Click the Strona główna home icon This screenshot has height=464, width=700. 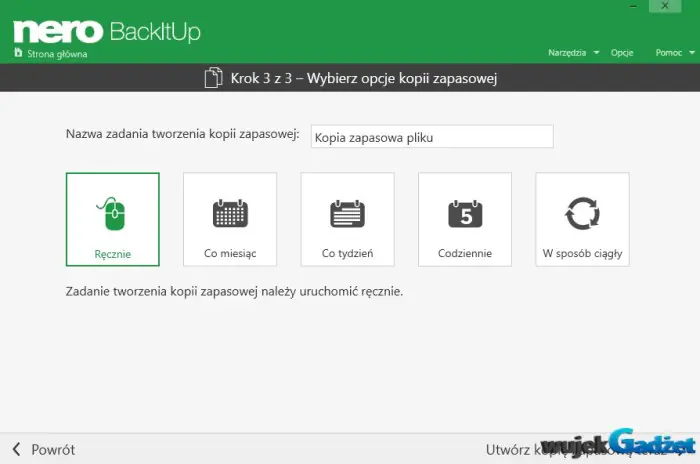tap(18, 53)
